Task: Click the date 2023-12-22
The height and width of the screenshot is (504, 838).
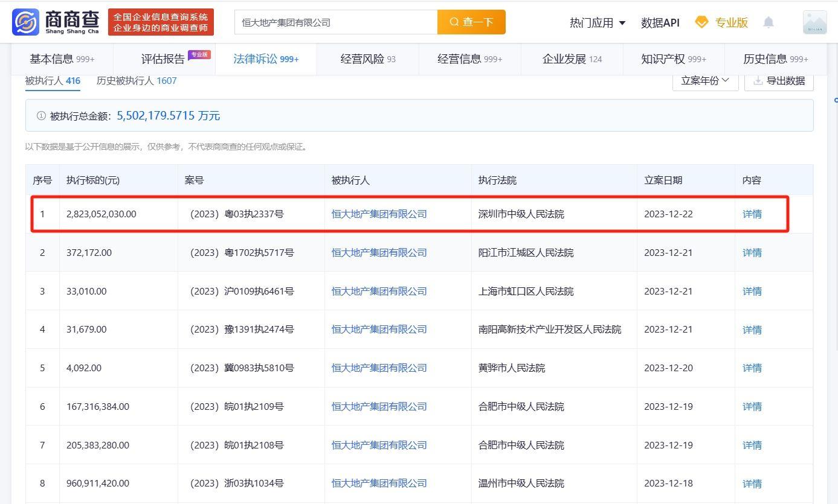Action: (668, 214)
